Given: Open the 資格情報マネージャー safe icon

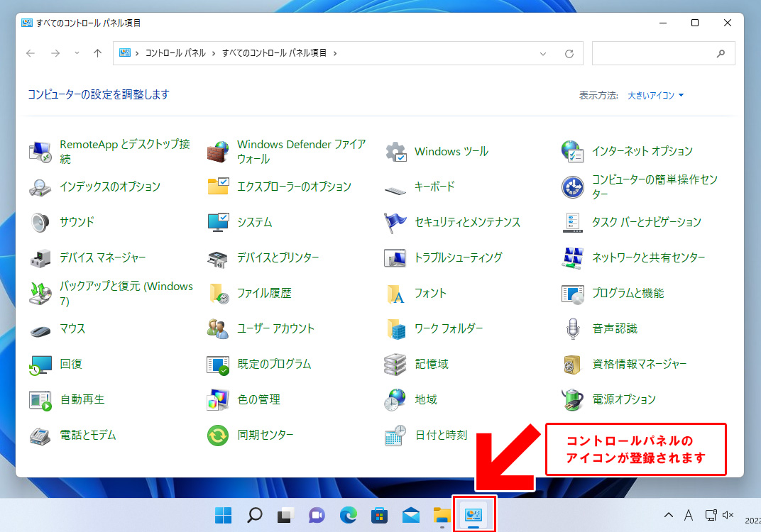Looking at the screenshot, I should pyautogui.click(x=573, y=365).
